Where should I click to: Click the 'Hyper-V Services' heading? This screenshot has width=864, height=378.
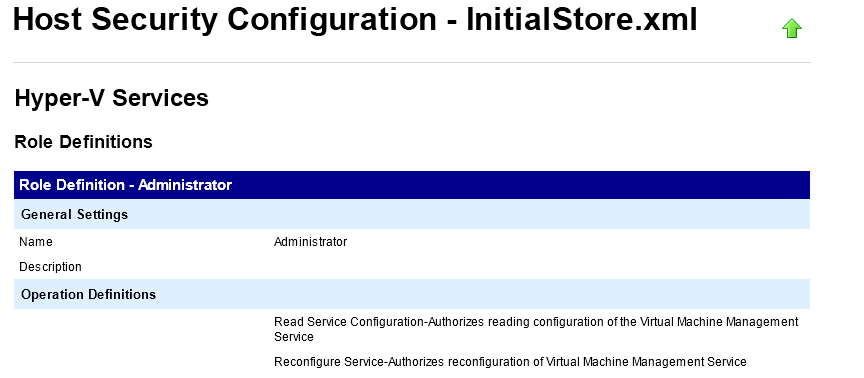[111, 98]
